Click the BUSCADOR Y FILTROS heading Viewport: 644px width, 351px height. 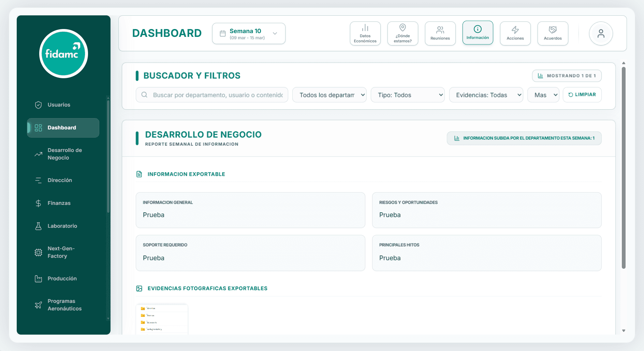point(192,76)
